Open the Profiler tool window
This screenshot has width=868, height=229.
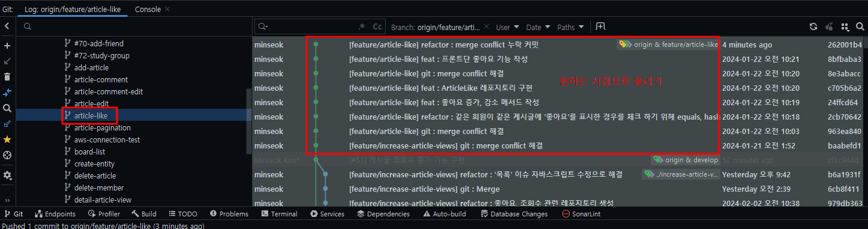coord(104,214)
